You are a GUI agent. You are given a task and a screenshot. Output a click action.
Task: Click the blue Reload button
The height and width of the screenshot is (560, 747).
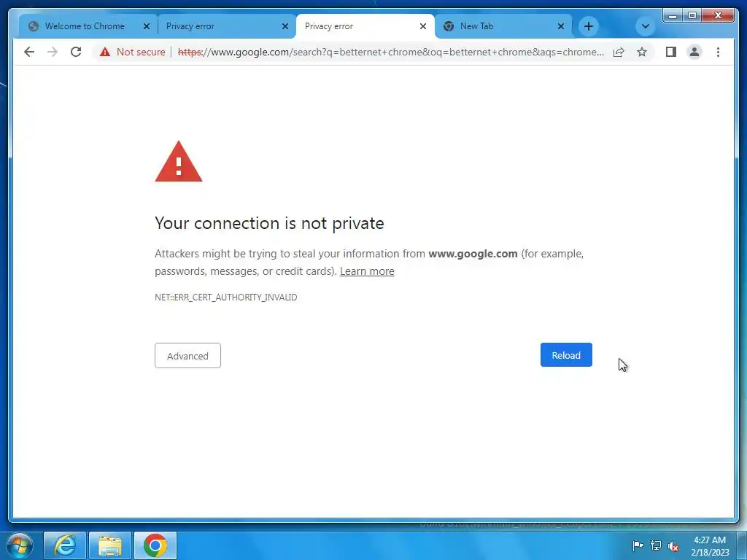click(566, 355)
